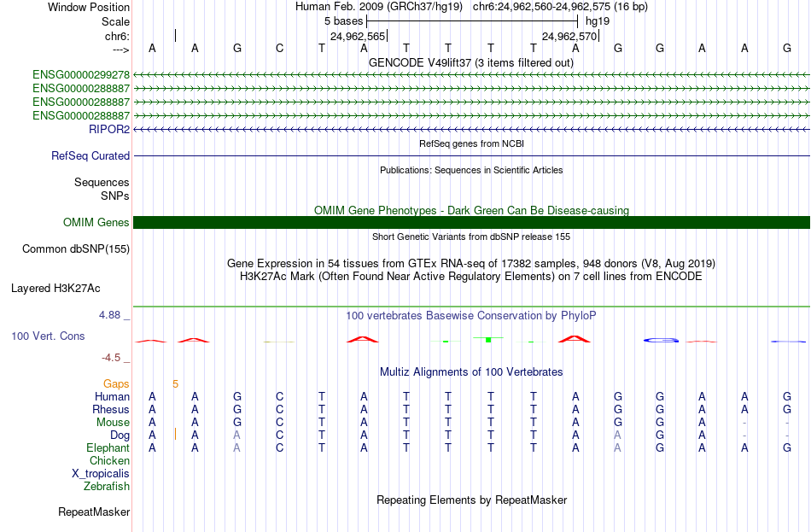Select the Zebrafish species label
This screenshot has height=532, width=811.
coord(107,487)
